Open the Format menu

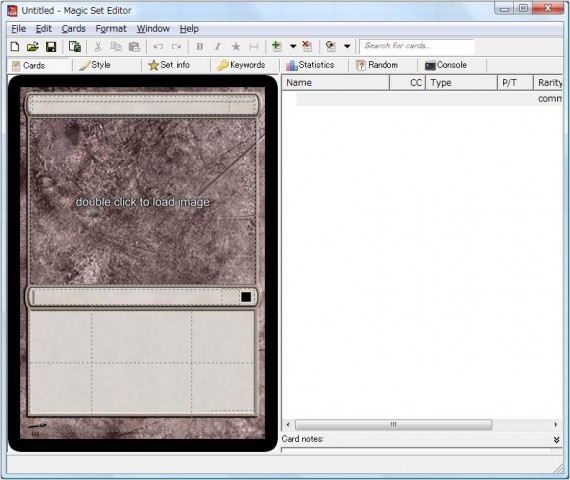tap(111, 29)
